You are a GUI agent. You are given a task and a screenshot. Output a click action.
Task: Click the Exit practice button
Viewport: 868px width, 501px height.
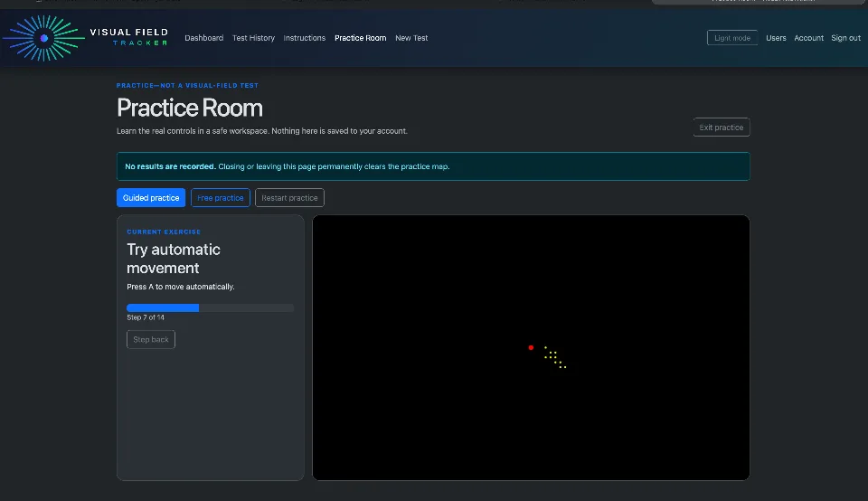721,128
